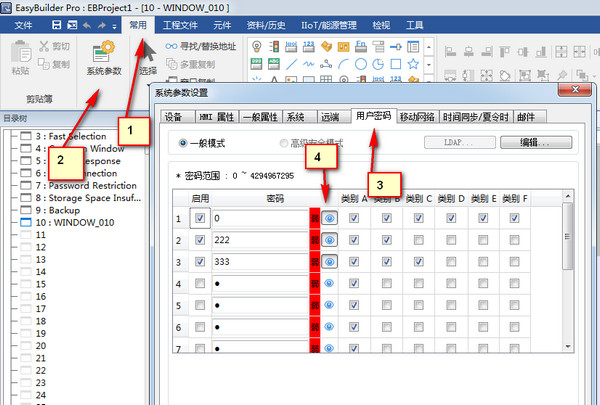600x405 pixels.
Task: Enable the user 4 启用 checkbox
Action: point(201,284)
